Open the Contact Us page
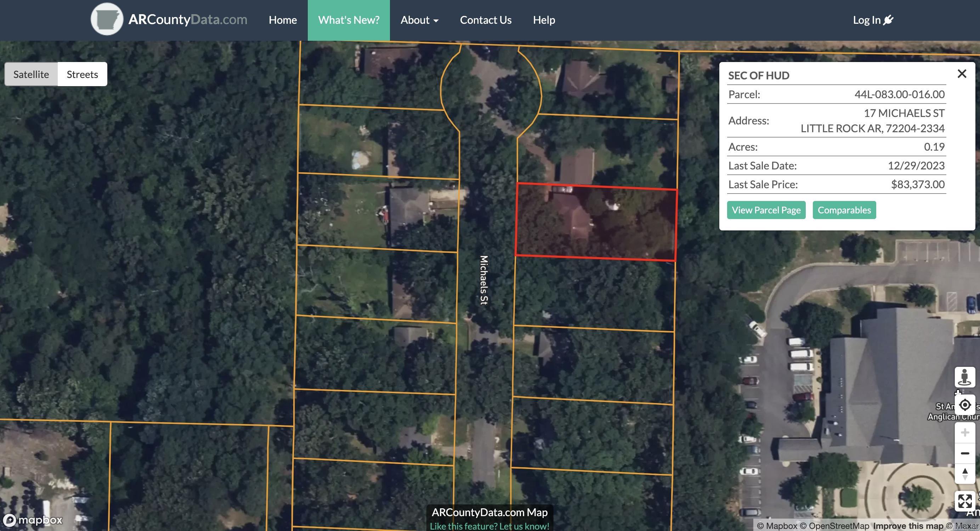The image size is (980, 531). pyautogui.click(x=486, y=20)
